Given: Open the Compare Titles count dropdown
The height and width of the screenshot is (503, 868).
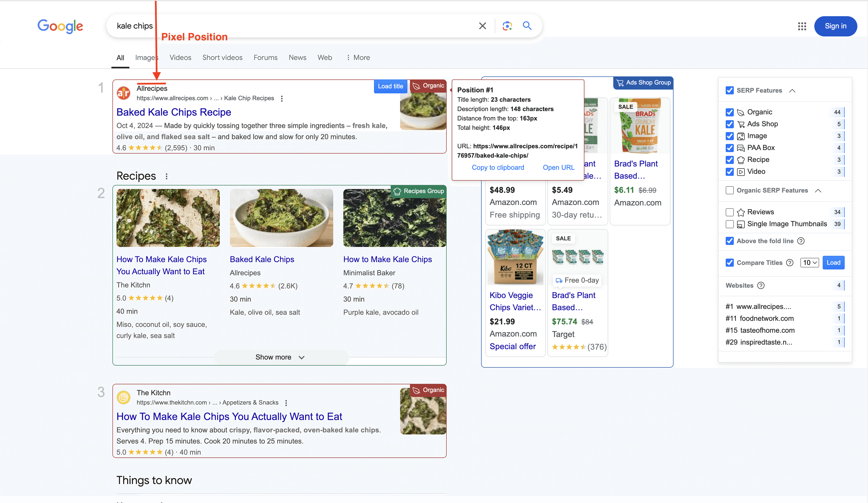Looking at the screenshot, I should pyautogui.click(x=810, y=263).
